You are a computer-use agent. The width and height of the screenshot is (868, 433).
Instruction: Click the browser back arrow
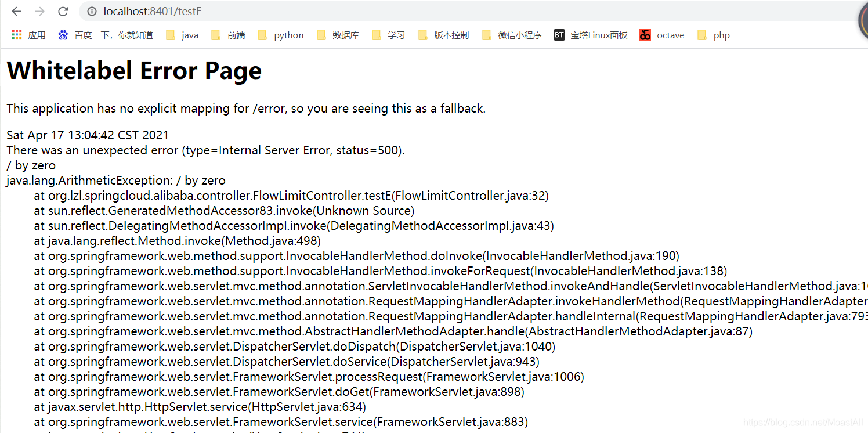(x=17, y=11)
